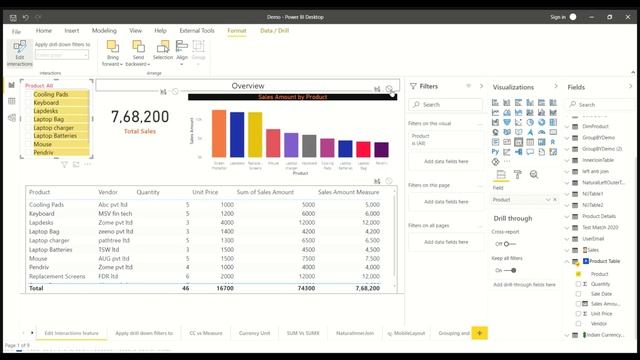Click Save icon in title bar
Viewport: 640px width, 360px height.
pyautogui.click(x=13, y=18)
